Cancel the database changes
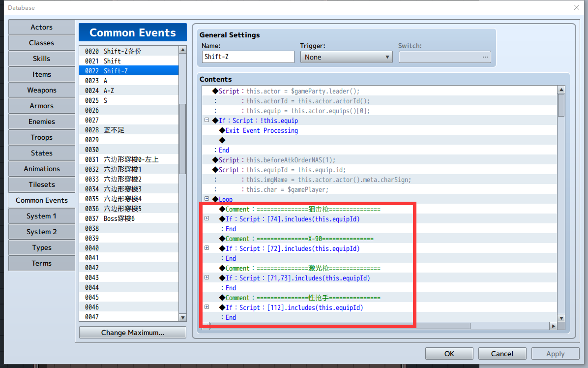This screenshot has height=368, width=588. [x=502, y=354]
